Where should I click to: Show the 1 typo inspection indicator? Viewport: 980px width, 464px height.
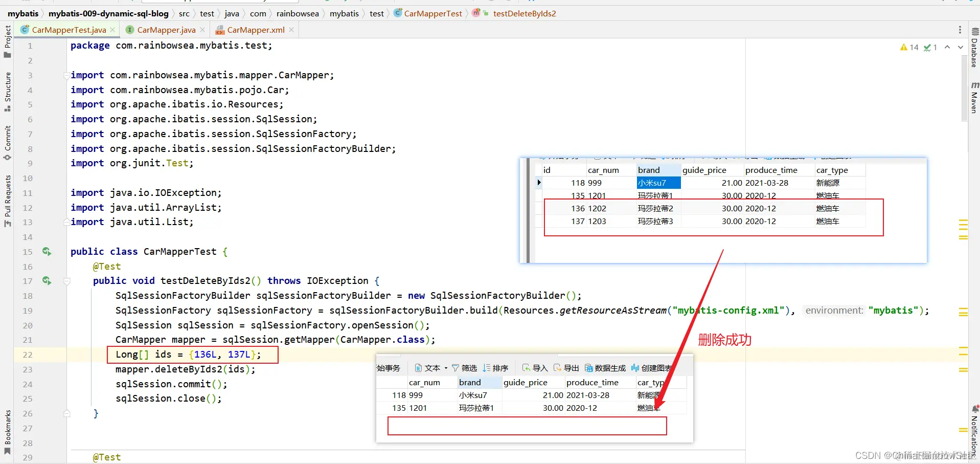[930, 47]
